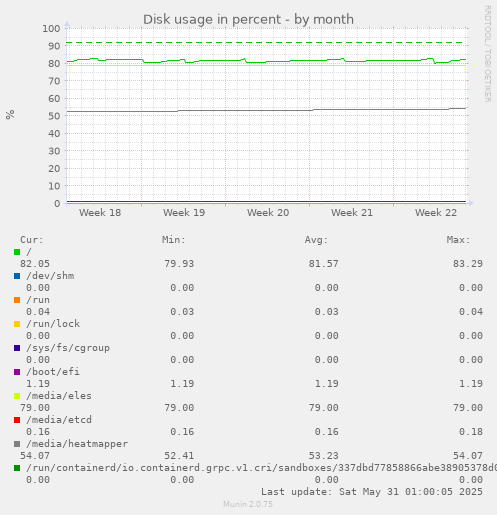Click the minimum value 79.93
The height and width of the screenshot is (515, 497).
pos(179,264)
